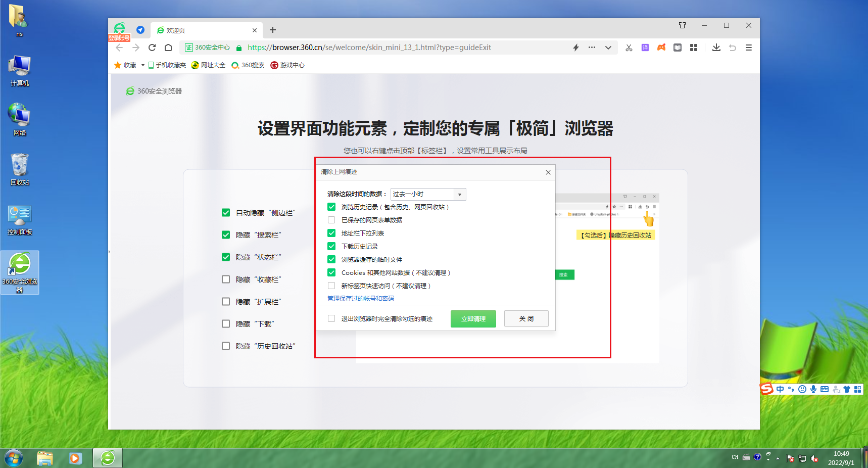Screen dimensions: 868x468
Task: Click the muted volume tray icon
Action: click(x=814, y=458)
